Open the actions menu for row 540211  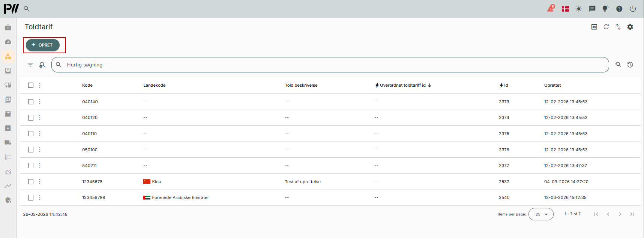tap(40, 166)
